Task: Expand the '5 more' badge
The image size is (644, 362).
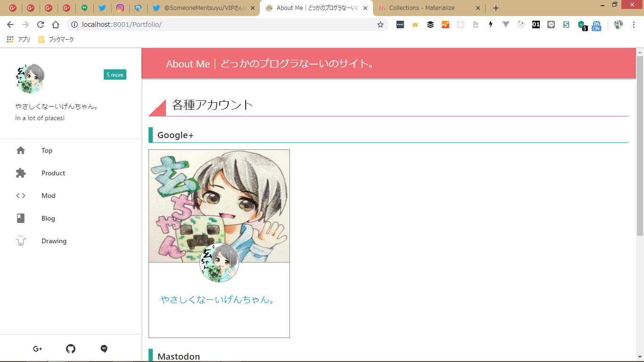Action: pos(115,74)
